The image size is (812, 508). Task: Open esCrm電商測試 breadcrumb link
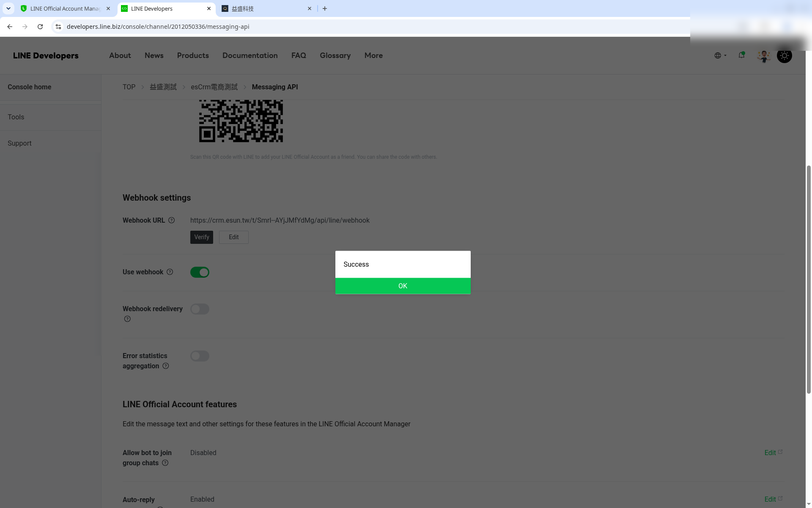214,87
